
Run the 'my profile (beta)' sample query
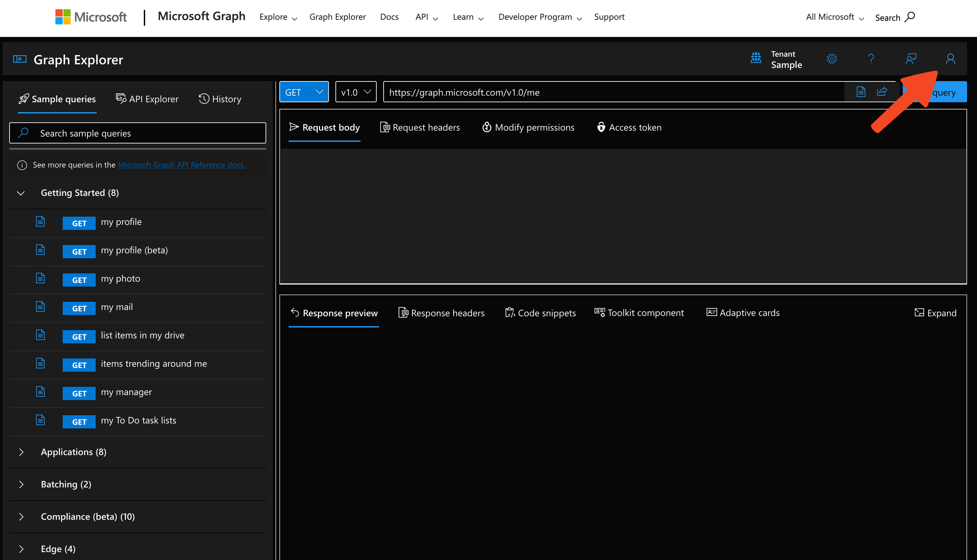pos(138,252)
